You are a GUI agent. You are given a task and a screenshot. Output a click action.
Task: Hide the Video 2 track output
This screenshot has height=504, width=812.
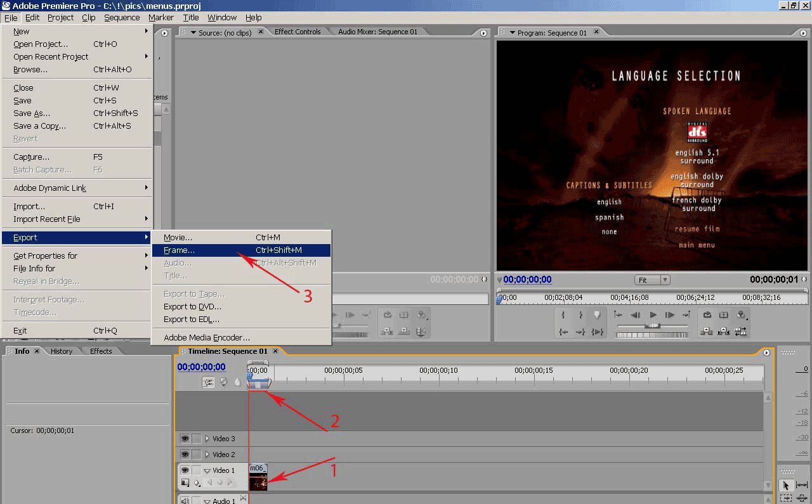point(185,455)
